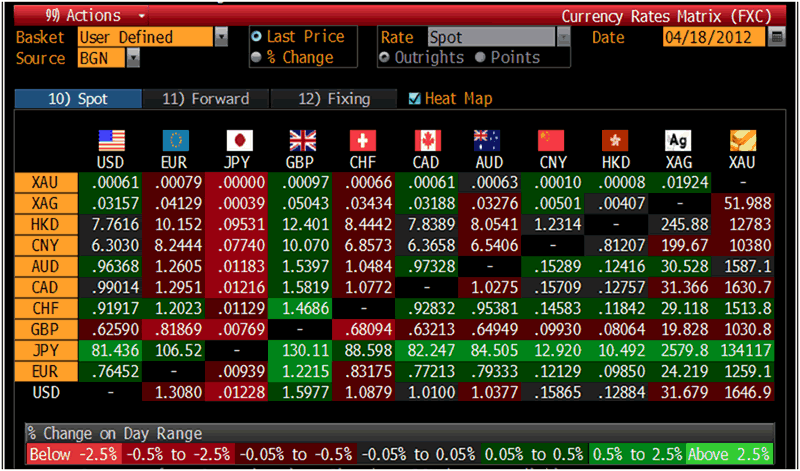Switch to the 12) Fixing tab
The image size is (800, 471).
[x=335, y=99]
